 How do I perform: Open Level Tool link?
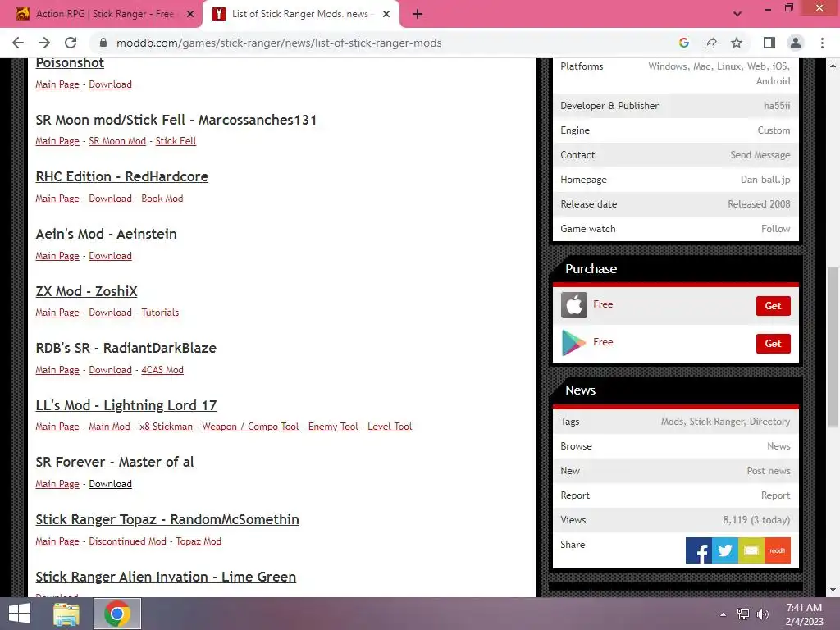[390, 427]
